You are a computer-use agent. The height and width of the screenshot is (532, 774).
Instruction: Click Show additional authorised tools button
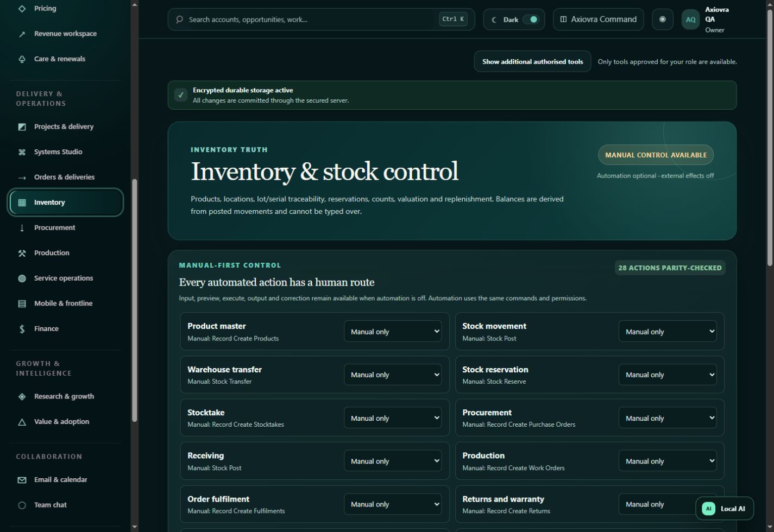[532, 61]
